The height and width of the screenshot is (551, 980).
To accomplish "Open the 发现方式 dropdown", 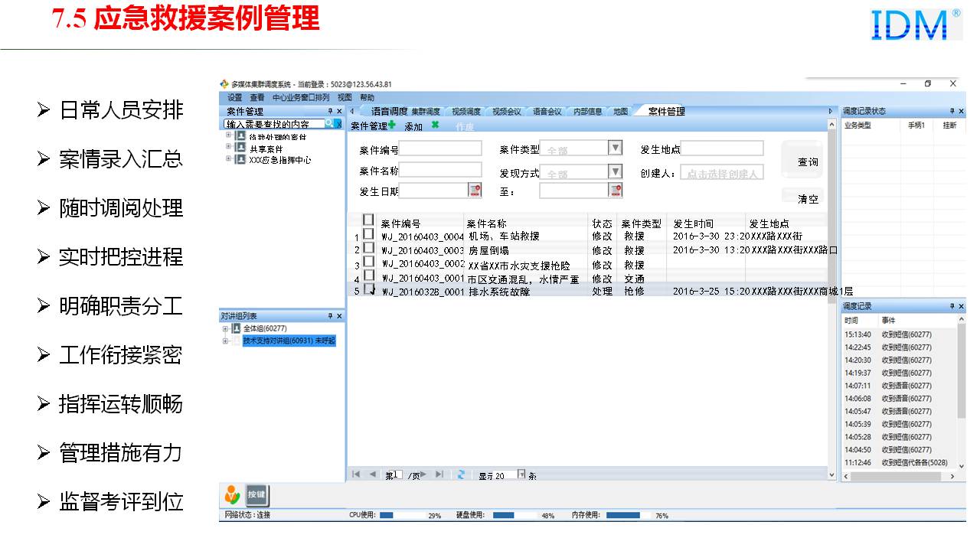I will click(x=616, y=171).
